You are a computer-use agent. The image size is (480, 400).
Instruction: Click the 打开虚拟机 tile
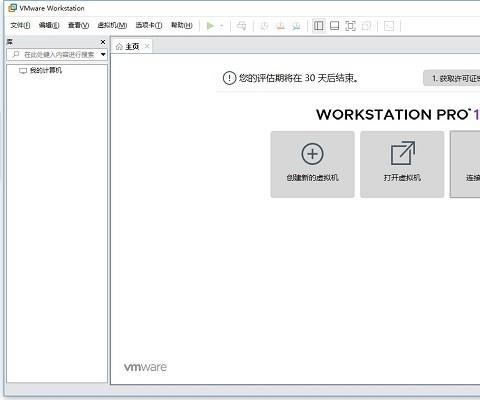(x=402, y=164)
